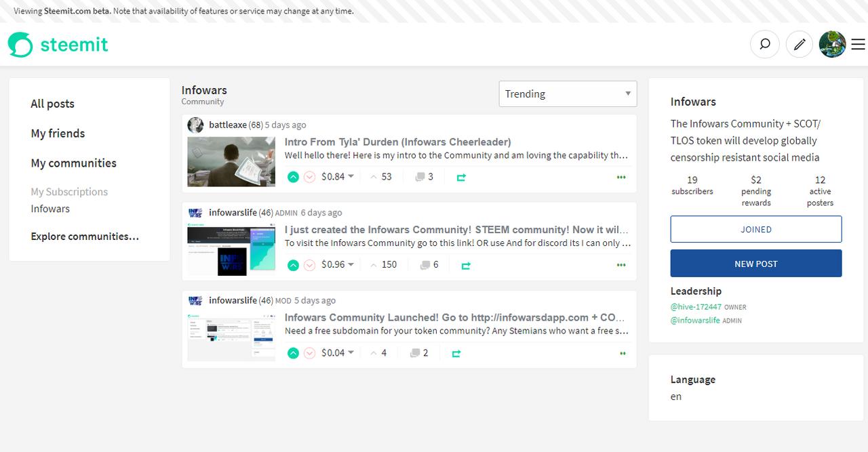Screen dimensions: 868x452
Task: Open thumbnail of the $0.04 post
Action: click(x=231, y=337)
